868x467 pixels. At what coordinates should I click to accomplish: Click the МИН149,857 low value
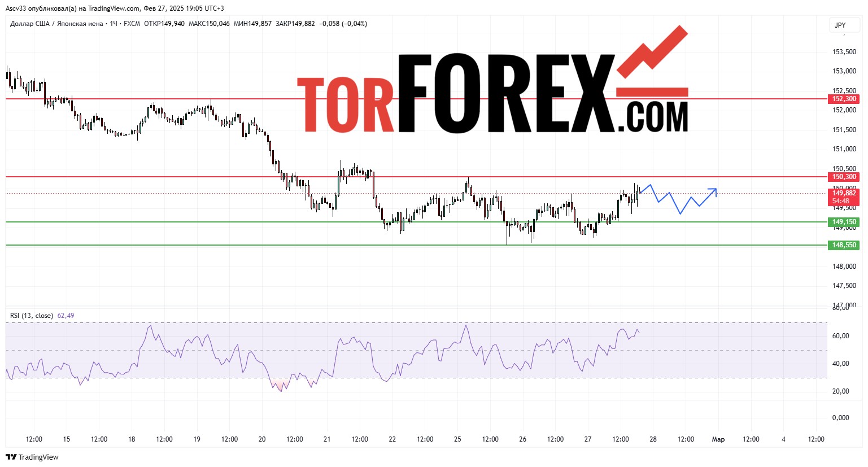pos(252,24)
